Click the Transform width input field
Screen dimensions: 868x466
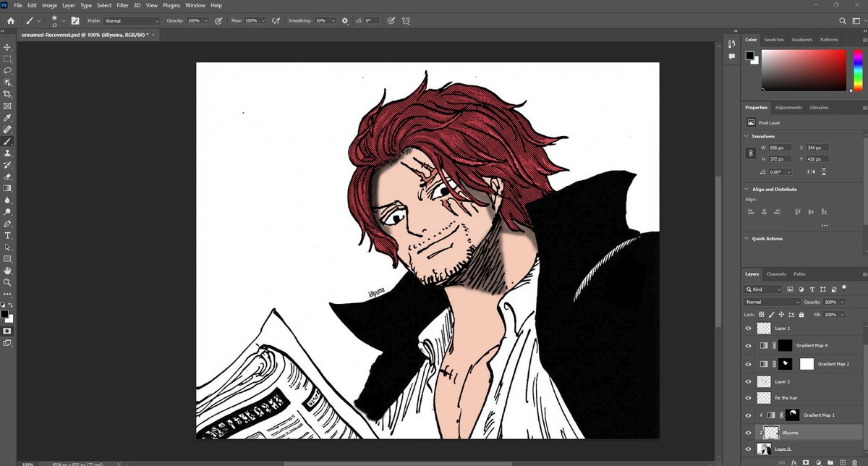[779, 148]
